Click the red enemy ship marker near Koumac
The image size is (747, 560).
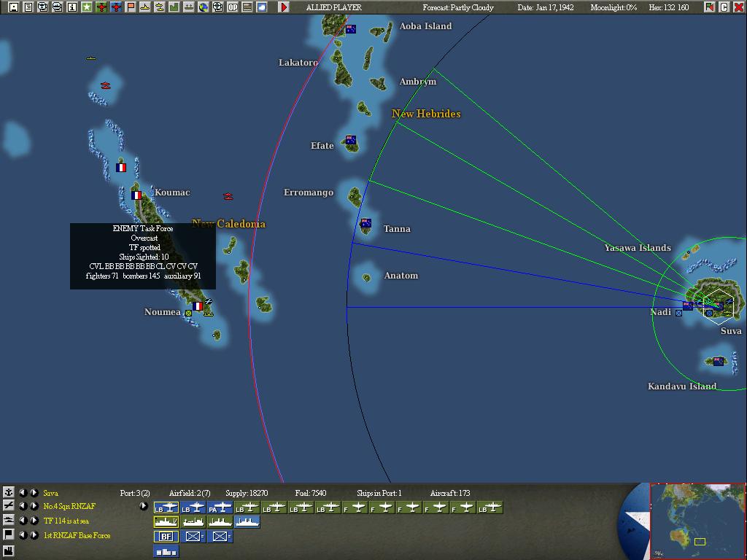click(228, 196)
